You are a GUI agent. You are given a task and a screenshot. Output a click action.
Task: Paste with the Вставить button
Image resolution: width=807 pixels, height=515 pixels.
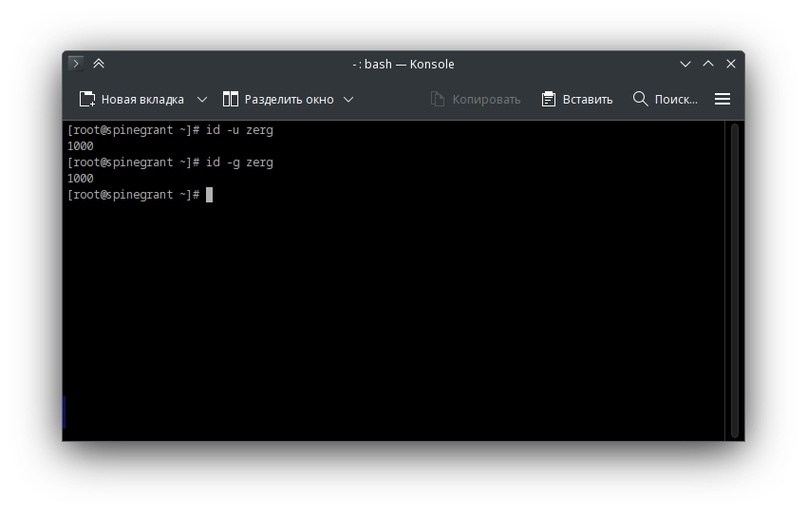[x=577, y=99]
